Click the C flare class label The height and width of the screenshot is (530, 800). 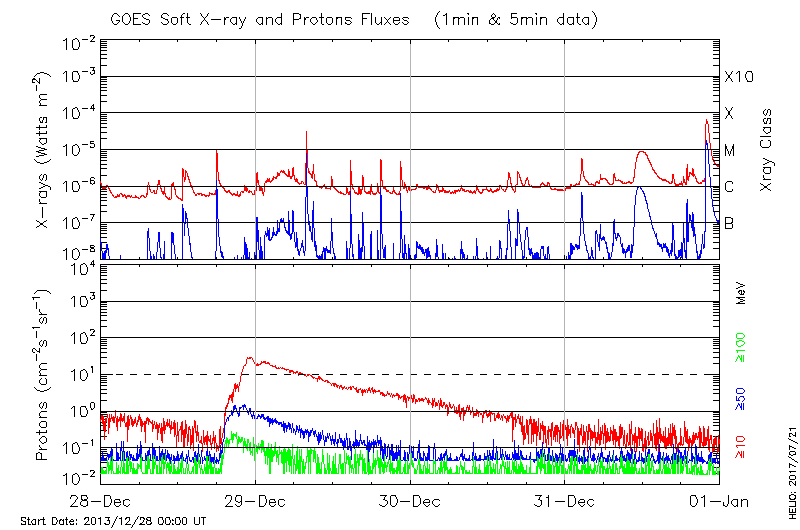click(x=730, y=187)
